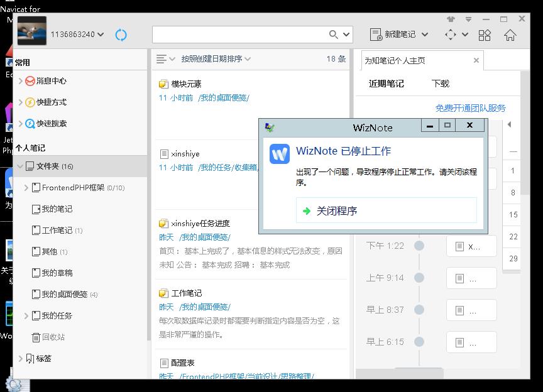Click the 免费开通团队服务 link
This screenshot has width=543, height=392.
pyautogui.click(x=470, y=108)
